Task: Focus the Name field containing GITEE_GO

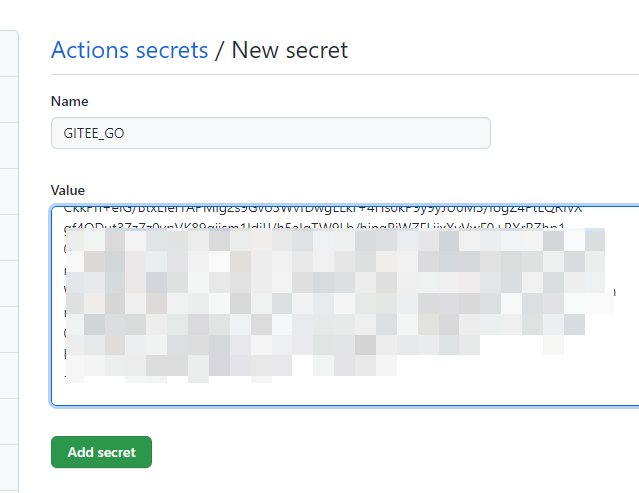Action: tap(271, 133)
